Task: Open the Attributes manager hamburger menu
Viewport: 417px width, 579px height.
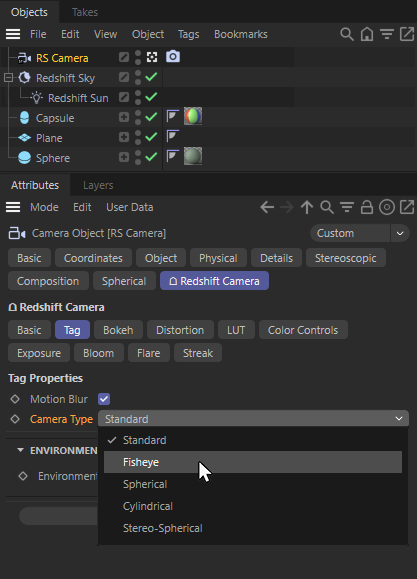Action: pos(13,207)
